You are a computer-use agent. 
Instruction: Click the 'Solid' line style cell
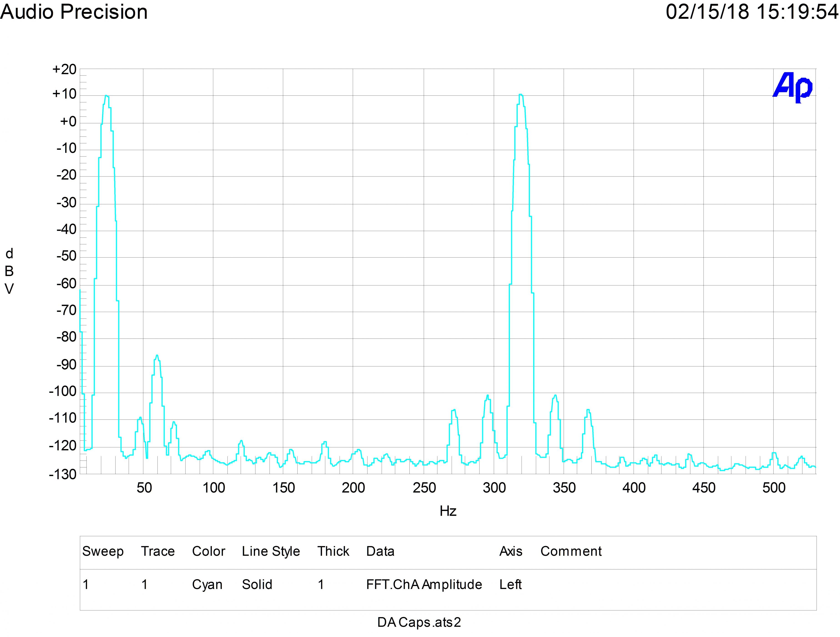(257, 584)
